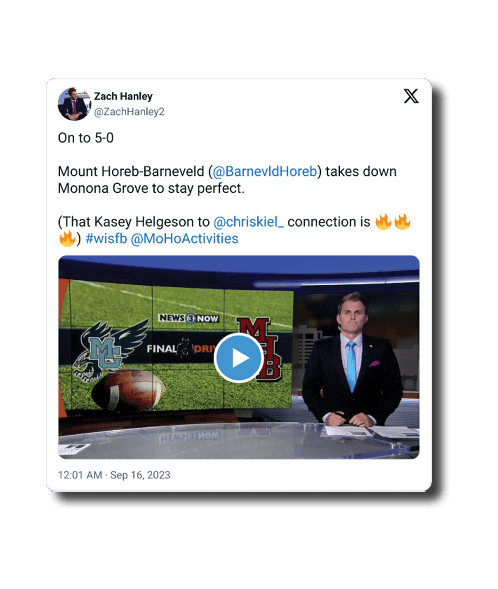Click the pair of fire emojis
The image size is (498, 589).
click(x=393, y=222)
